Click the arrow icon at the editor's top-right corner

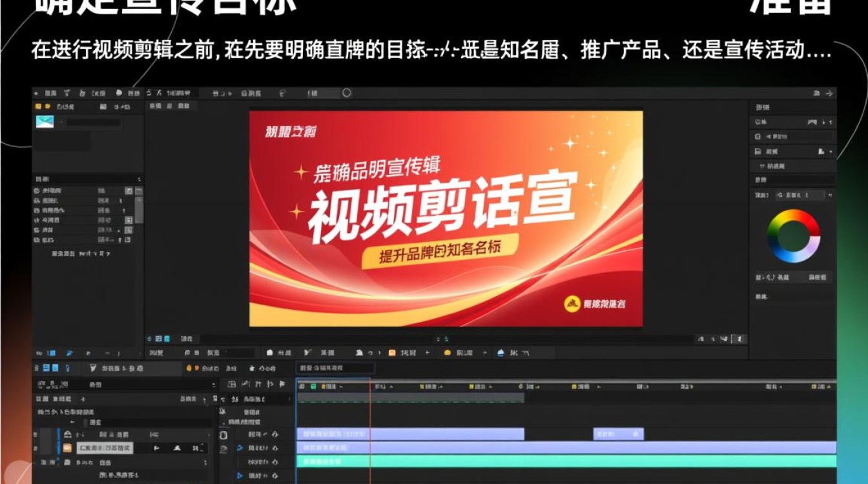coord(829,94)
